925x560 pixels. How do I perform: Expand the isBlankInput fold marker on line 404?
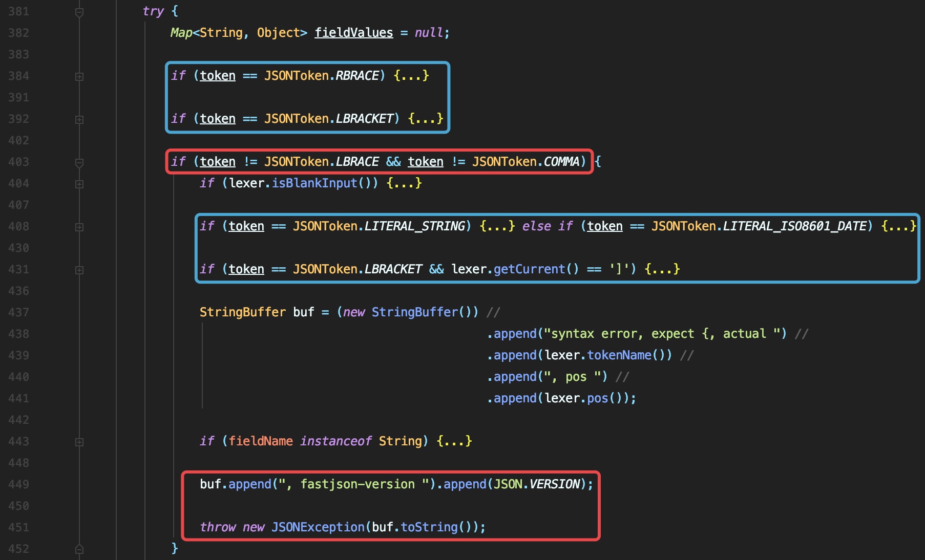pos(79,184)
